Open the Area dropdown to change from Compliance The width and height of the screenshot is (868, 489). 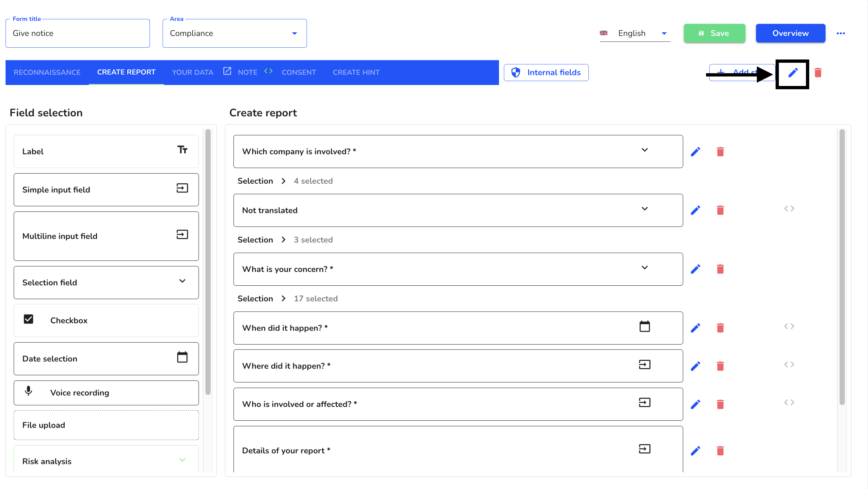295,33
